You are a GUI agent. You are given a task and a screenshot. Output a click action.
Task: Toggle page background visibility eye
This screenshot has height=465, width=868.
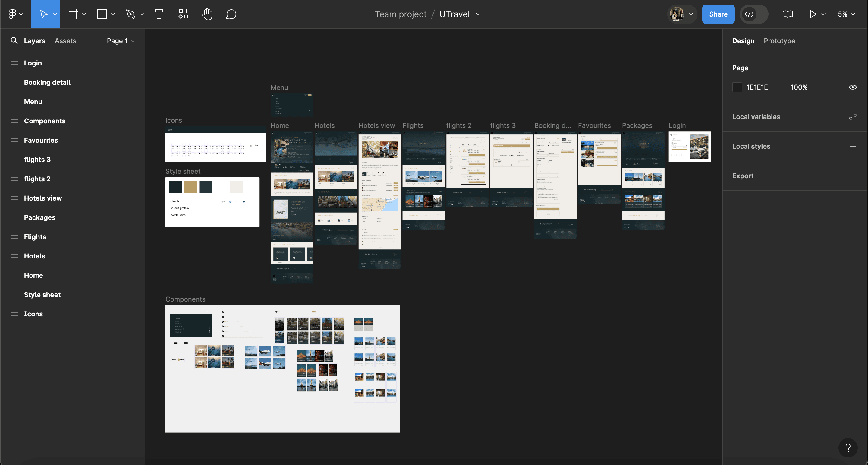[x=853, y=87]
